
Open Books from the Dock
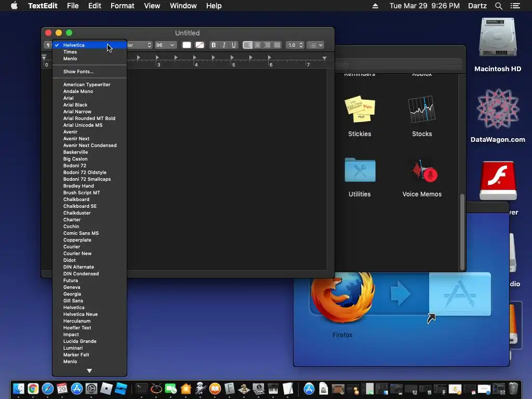[215, 389]
